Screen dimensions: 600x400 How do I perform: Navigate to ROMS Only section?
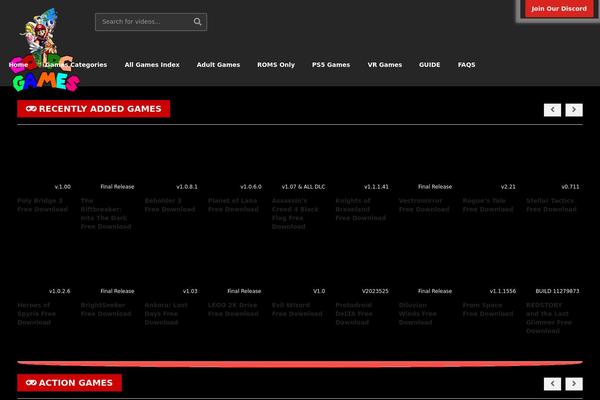[275, 64]
